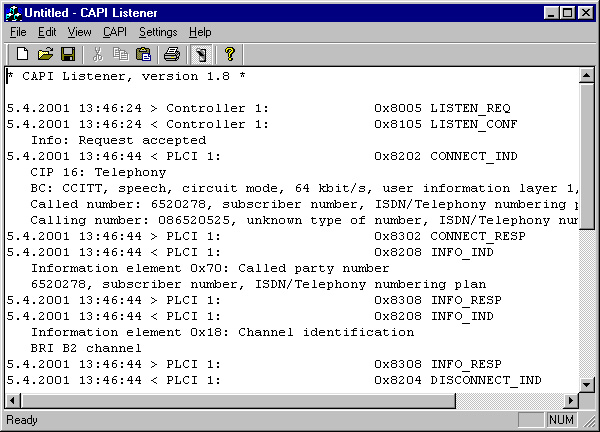This screenshot has height=432, width=600.
Task: Click the 'BC: CCITT, speech' line
Action: click(304, 188)
